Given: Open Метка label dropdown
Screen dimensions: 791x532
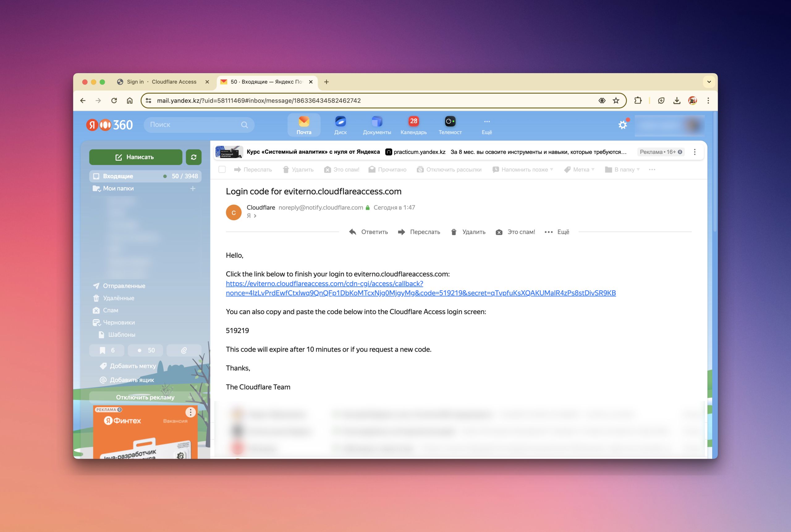Looking at the screenshot, I should point(579,169).
